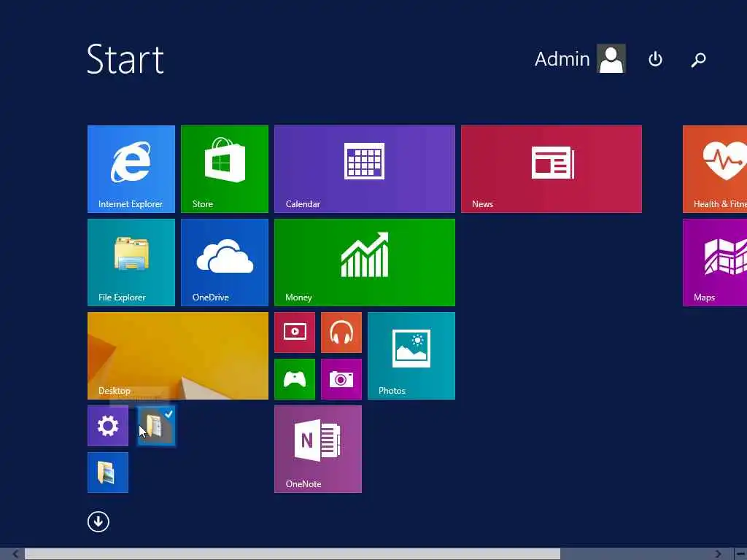747x560 pixels.
Task: Show all apps with down arrow
Action: (x=98, y=521)
